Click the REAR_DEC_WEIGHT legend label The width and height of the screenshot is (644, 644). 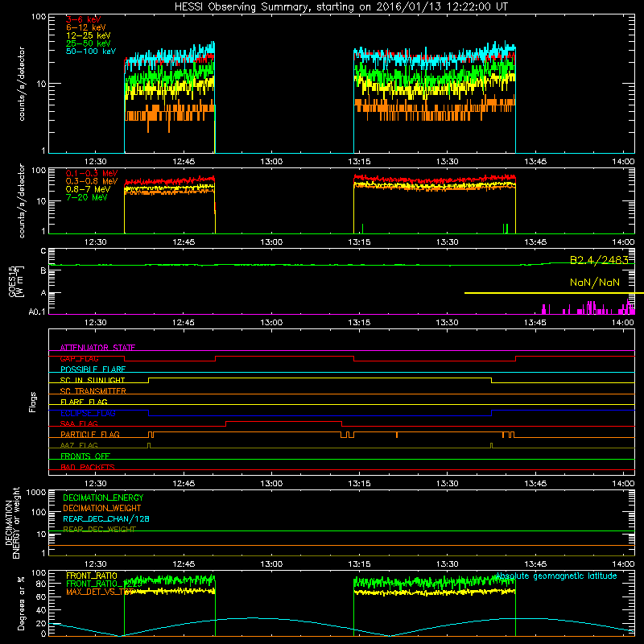[x=99, y=530]
